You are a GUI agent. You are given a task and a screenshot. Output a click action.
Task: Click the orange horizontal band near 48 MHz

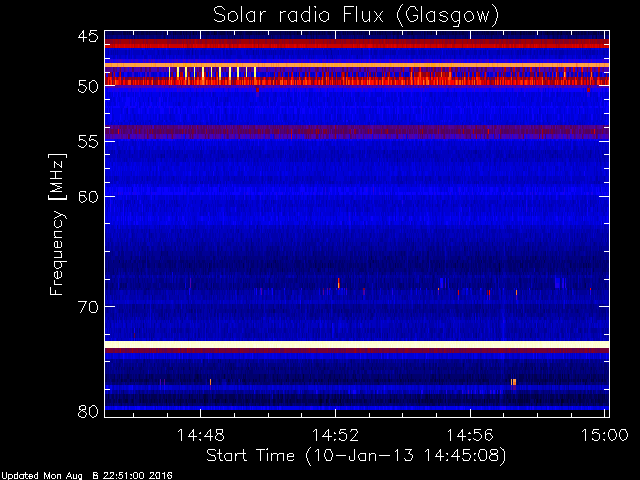point(357,65)
